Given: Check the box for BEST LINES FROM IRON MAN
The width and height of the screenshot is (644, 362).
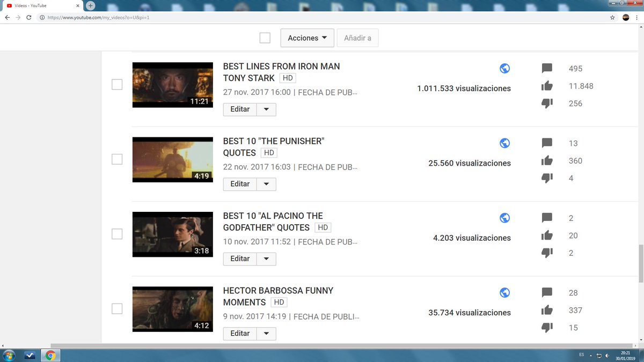Looking at the screenshot, I should click(117, 85).
